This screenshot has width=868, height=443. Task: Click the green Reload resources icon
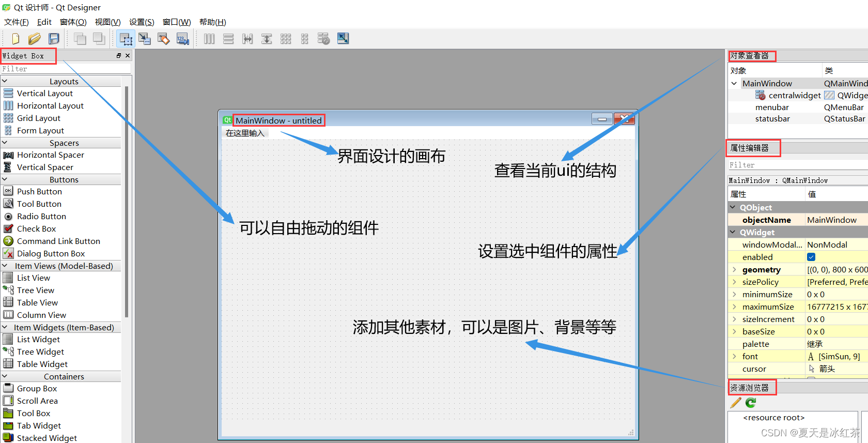(x=751, y=403)
